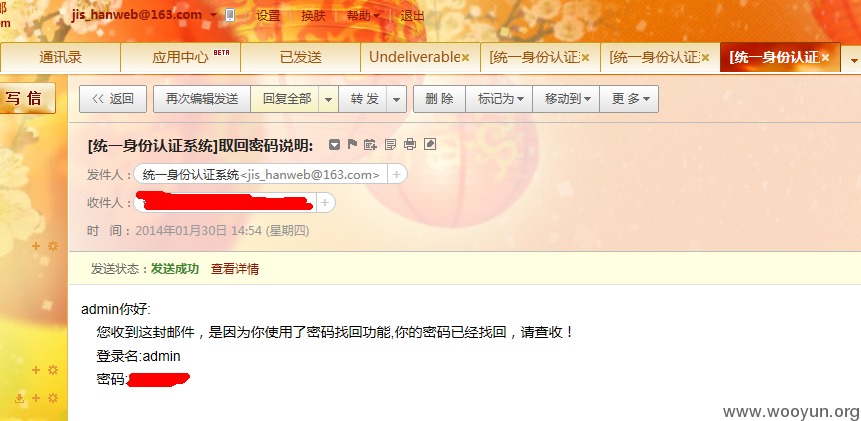Click the red flag icon beside subject
This screenshot has width=861, height=421.
point(353,144)
